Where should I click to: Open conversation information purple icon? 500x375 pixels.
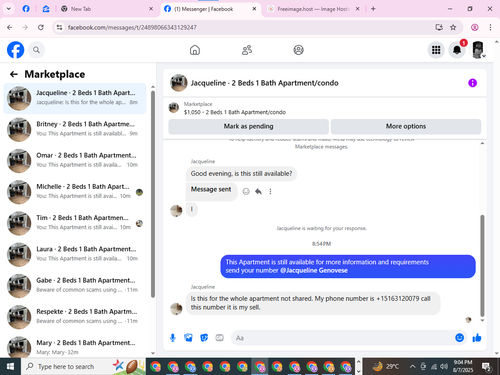pyautogui.click(x=472, y=83)
